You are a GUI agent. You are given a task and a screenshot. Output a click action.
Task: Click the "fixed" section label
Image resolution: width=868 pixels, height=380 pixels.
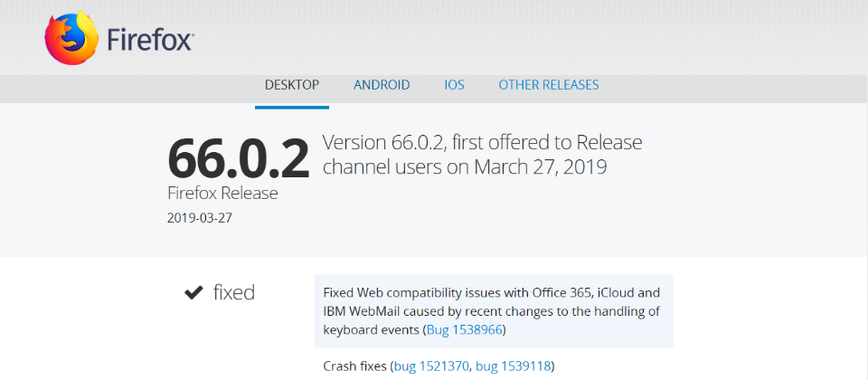[x=234, y=292]
